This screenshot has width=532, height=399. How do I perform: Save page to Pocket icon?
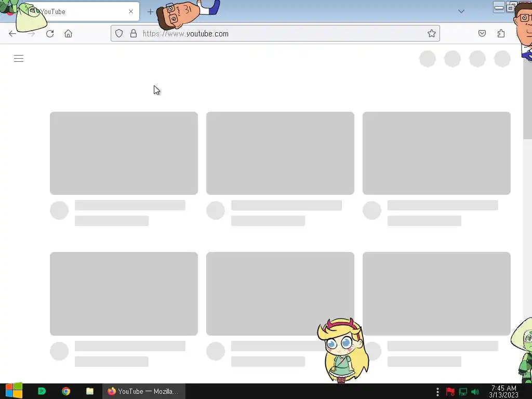(482, 33)
